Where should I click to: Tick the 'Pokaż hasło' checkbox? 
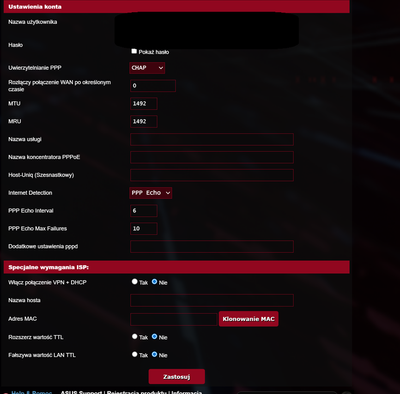coord(134,51)
